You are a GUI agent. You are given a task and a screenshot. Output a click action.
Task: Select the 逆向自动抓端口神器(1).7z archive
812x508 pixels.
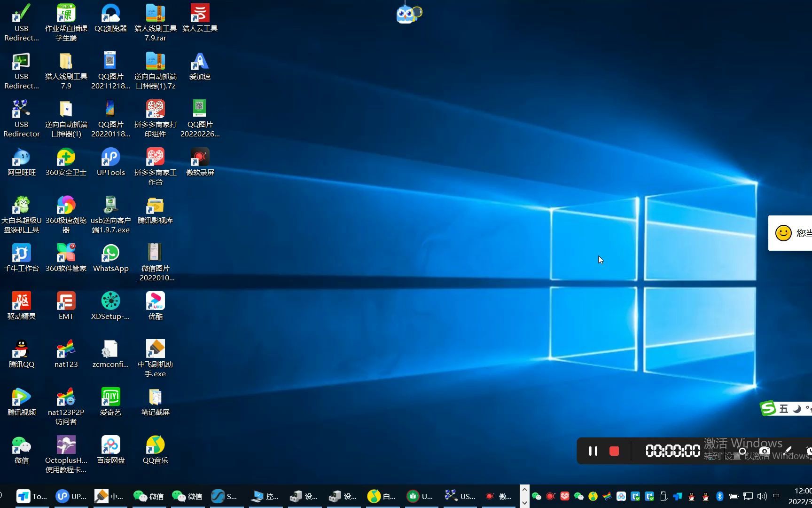(x=155, y=71)
